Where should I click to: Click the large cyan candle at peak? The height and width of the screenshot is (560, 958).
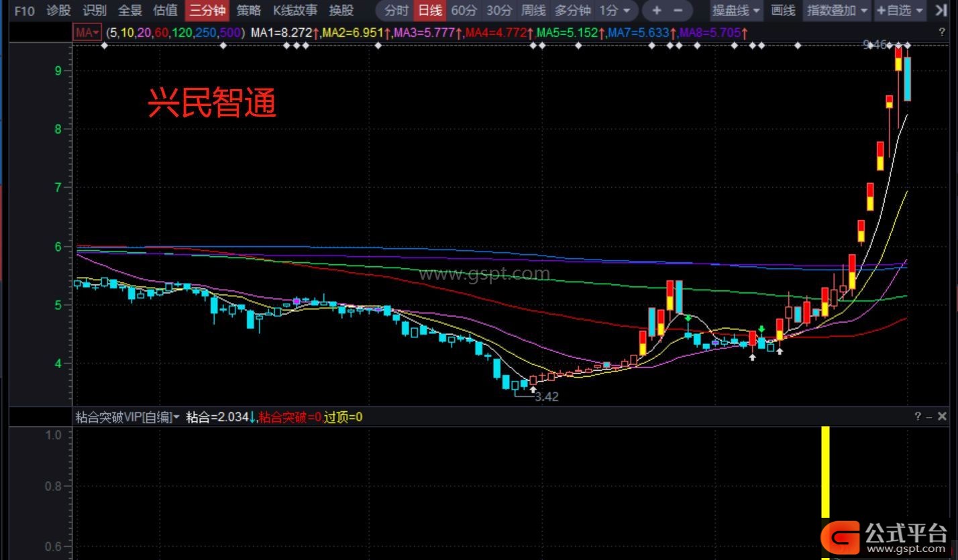(907, 79)
